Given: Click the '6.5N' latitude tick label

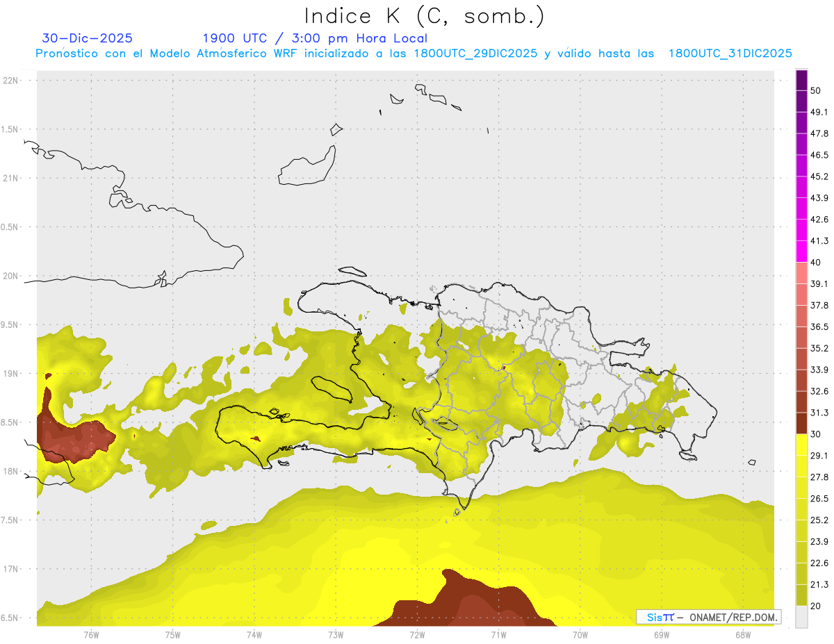Looking at the screenshot, I should (10, 618).
